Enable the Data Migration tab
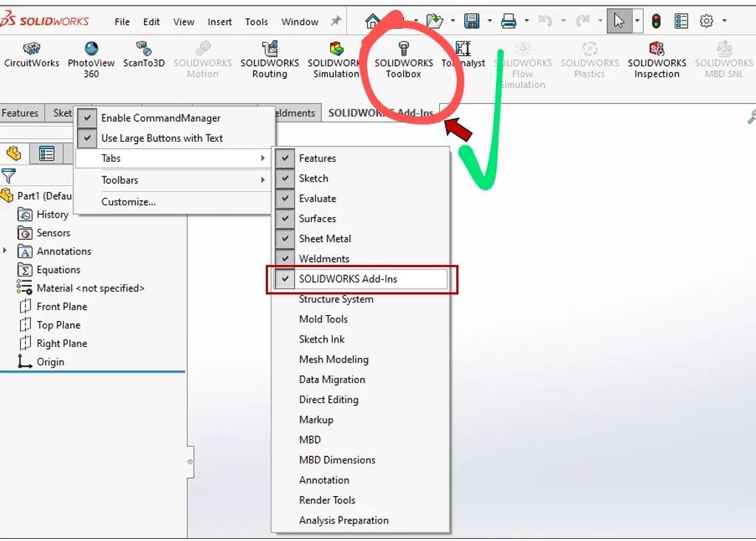 tap(331, 379)
